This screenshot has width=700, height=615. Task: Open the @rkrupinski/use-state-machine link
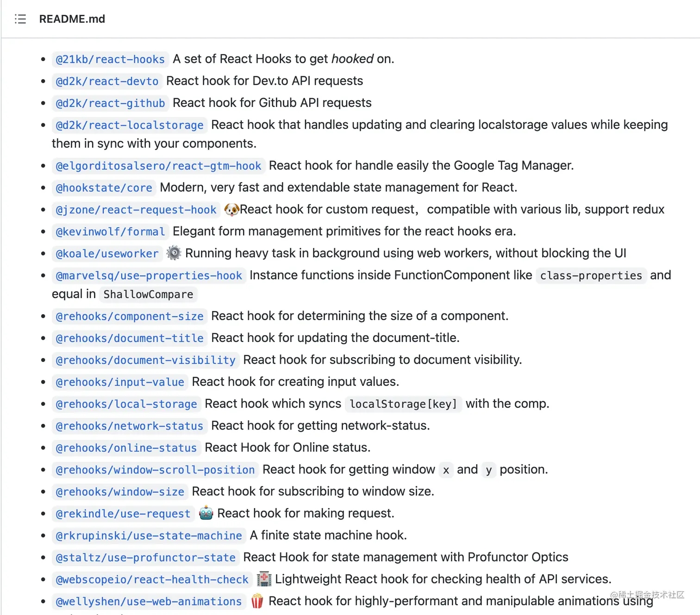point(149,535)
